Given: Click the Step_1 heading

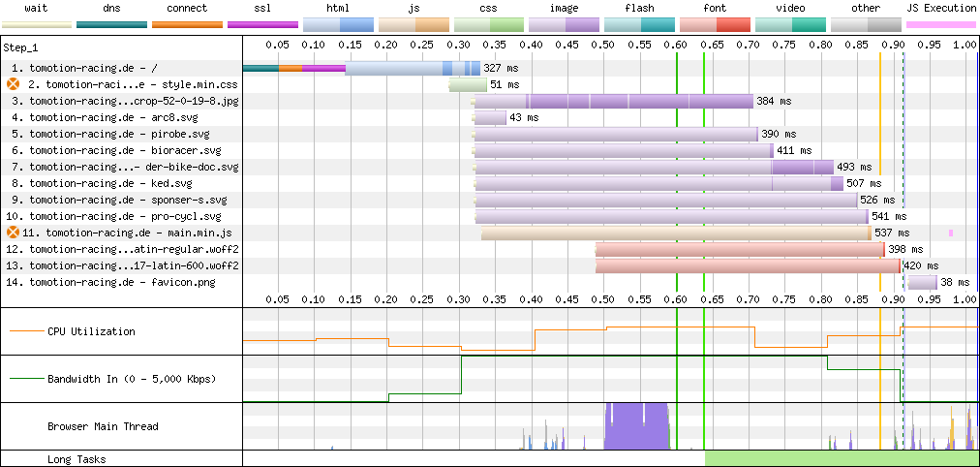Looking at the screenshot, I should (20, 47).
